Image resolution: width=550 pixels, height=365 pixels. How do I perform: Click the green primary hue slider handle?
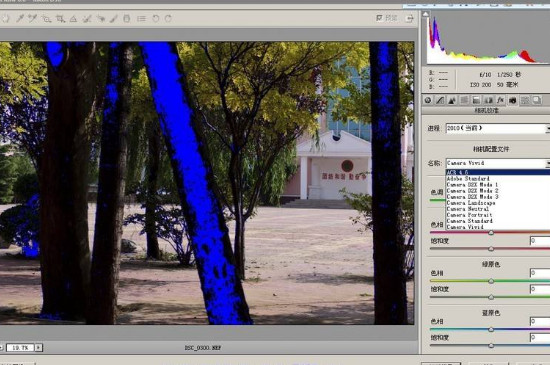(x=491, y=281)
